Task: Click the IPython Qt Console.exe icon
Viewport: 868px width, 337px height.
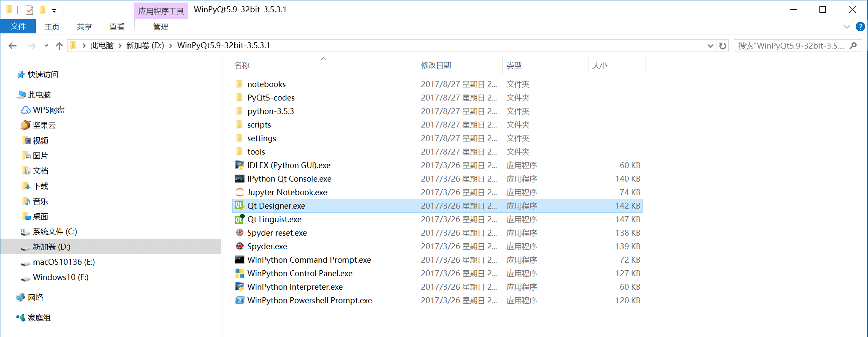Action: coord(239,179)
